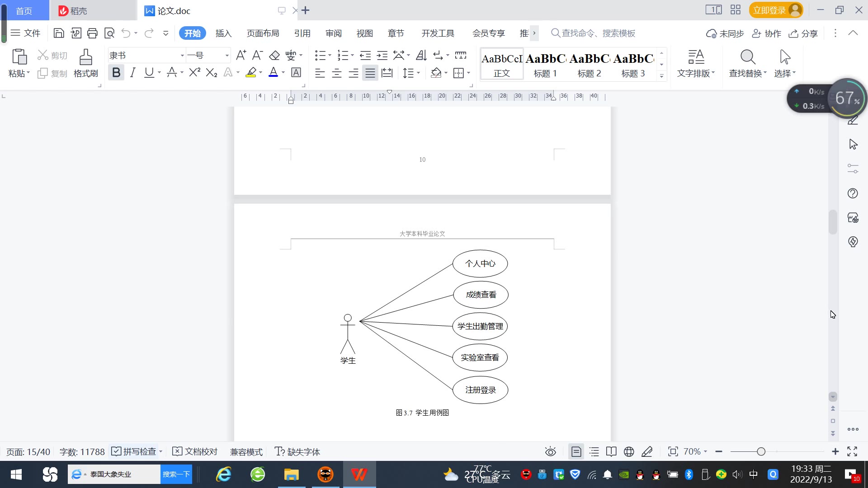Click the command search box
Screen dimensions: 868x488
click(593, 33)
